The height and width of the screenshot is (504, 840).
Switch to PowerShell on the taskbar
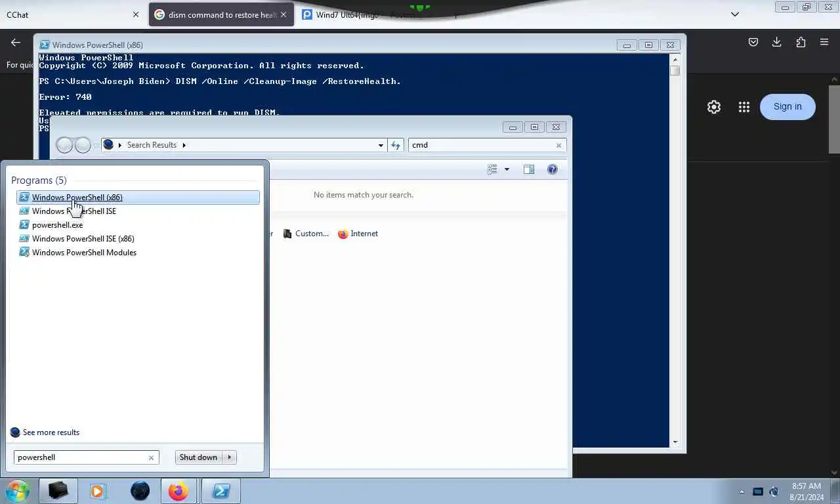pyautogui.click(x=220, y=491)
